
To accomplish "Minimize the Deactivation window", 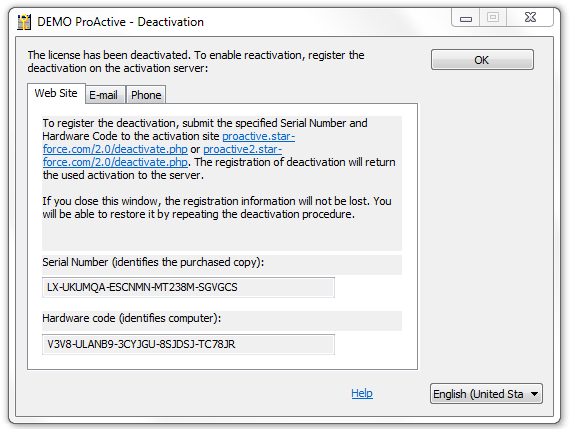I will click(466, 18).
